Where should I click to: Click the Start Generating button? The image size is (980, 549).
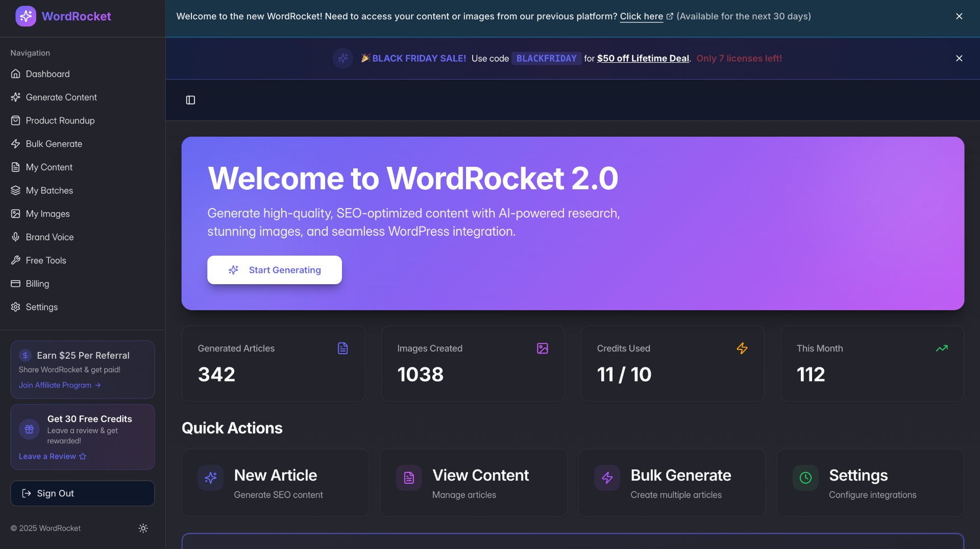pyautogui.click(x=275, y=270)
